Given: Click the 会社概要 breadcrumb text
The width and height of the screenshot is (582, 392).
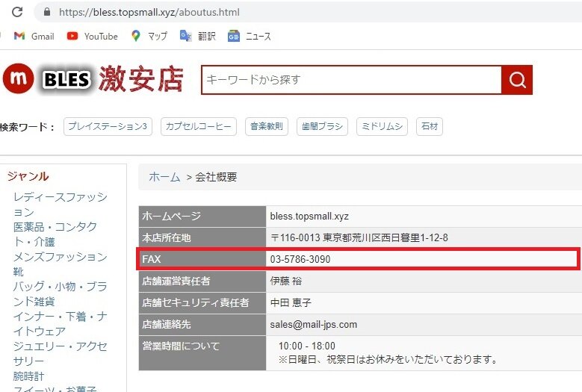Looking at the screenshot, I should pos(216,177).
